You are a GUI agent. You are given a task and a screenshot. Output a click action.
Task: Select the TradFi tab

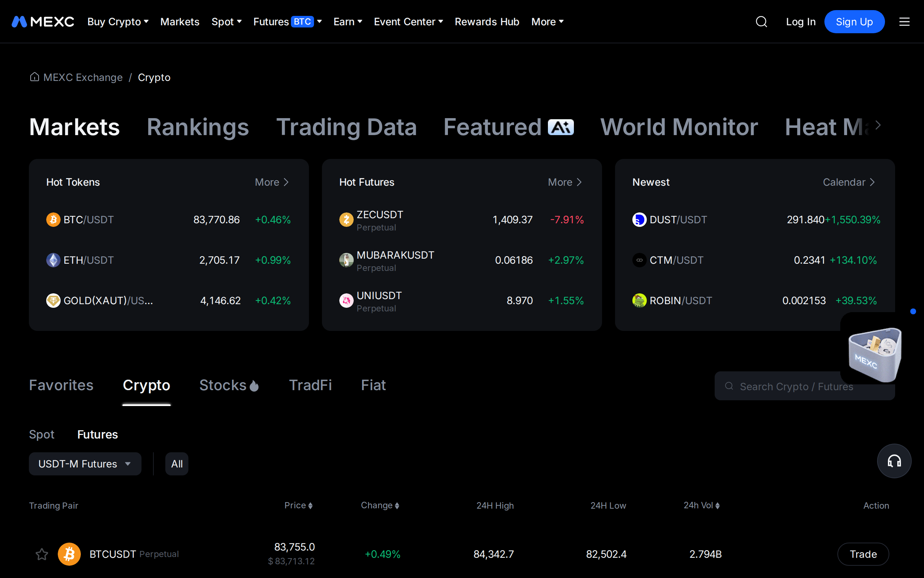(x=310, y=385)
